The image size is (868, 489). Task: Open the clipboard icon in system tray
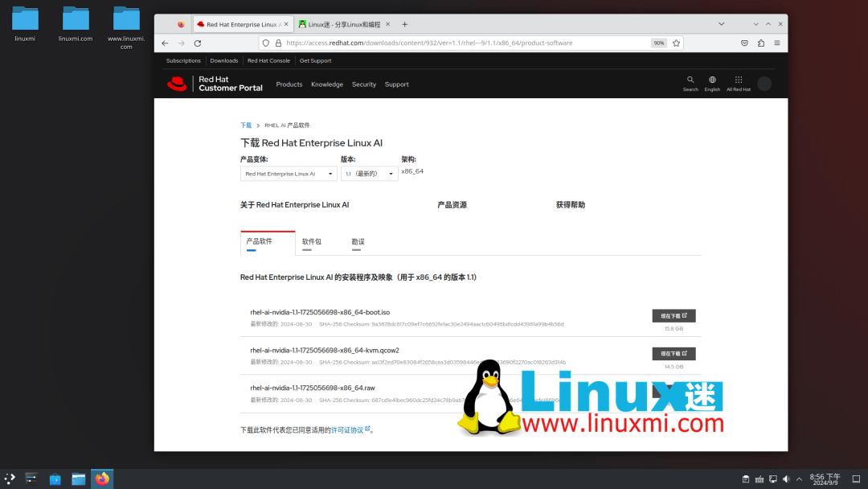click(x=746, y=478)
